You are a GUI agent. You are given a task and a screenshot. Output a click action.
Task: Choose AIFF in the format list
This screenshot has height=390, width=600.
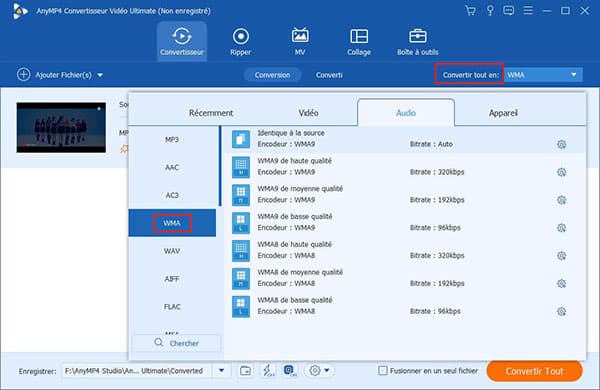click(x=172, y=279)
